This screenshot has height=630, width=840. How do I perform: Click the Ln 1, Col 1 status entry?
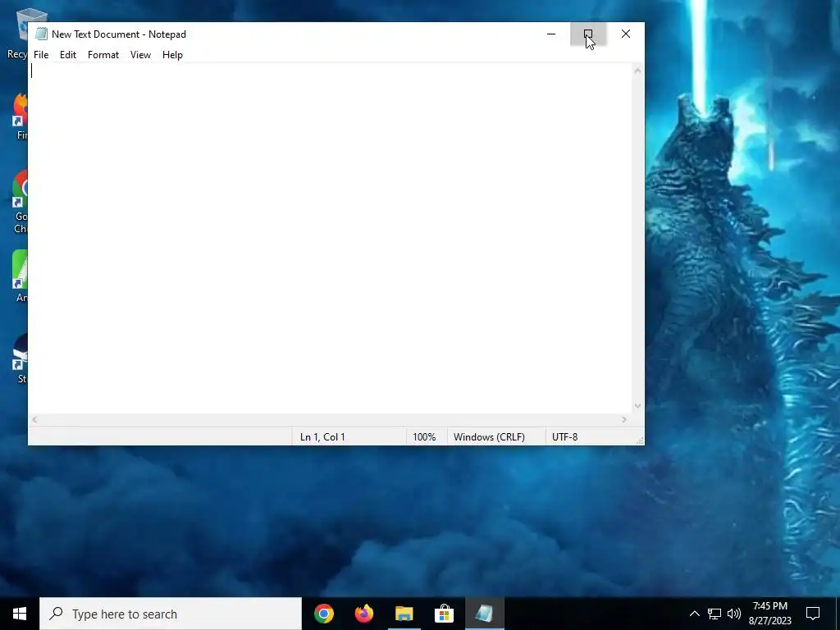322,437
